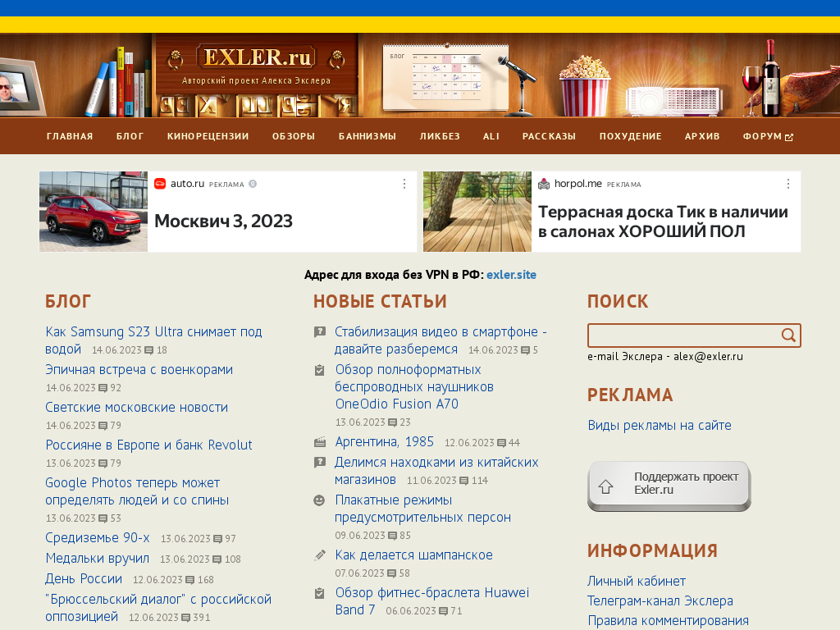
Task: Open Россияне в Европе и банк Revolut
Action: (x=149, y=445)
